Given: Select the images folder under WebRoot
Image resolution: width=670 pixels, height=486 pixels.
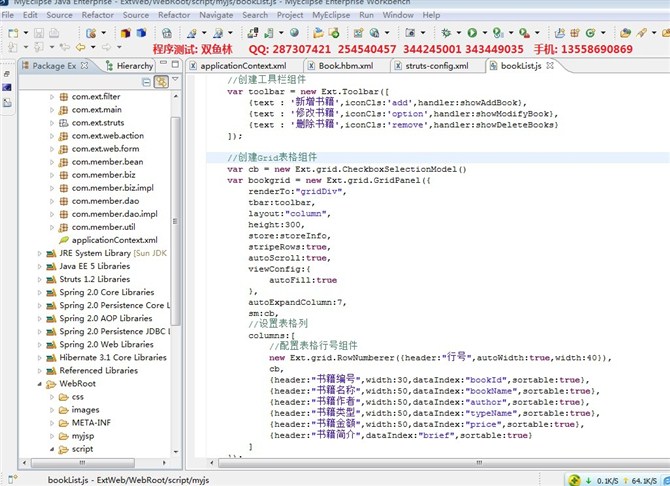Looking at the screenshot, I should [x=85, y=410].
